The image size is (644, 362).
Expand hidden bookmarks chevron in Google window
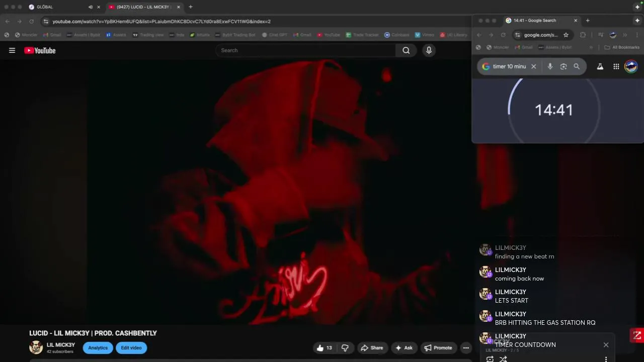[x=591, y=47]
